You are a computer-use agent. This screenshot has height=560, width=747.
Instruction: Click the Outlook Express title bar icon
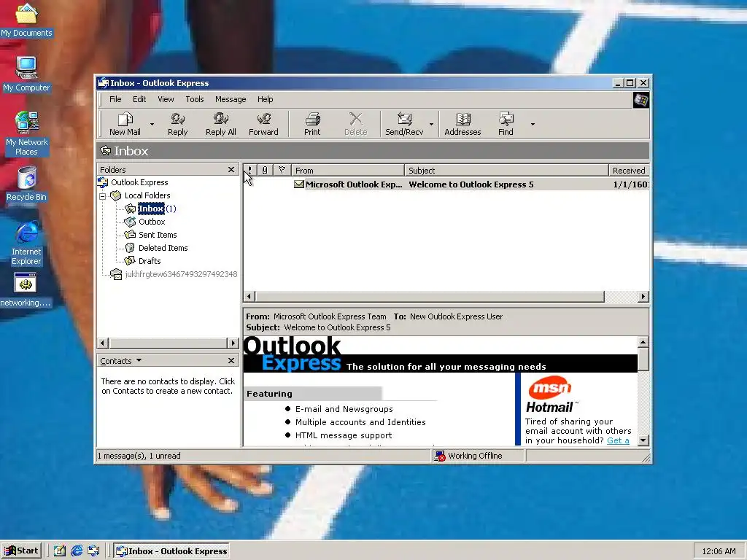point(104,83)
